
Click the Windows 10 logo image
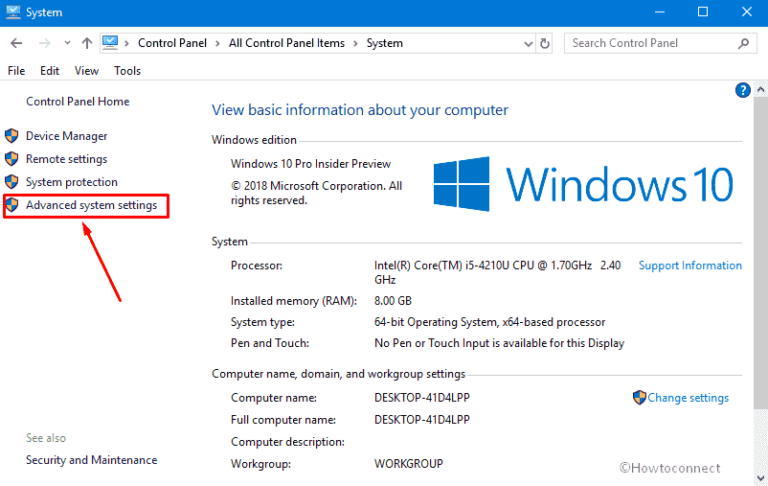click(583, 184)
